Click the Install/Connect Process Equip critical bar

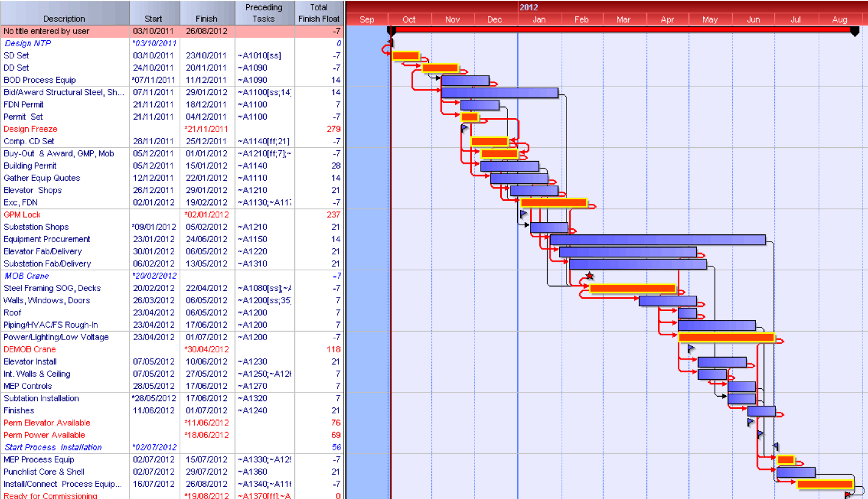pyautogui.click(x=826, y=484)
